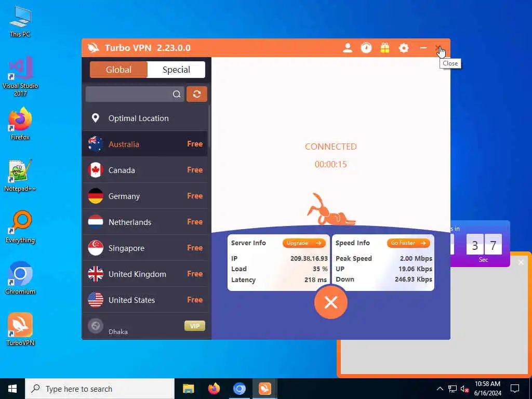Open Firefox from the taskbar
The width and height of the screenshot is (532, 399).
click(x=214, y=389)
